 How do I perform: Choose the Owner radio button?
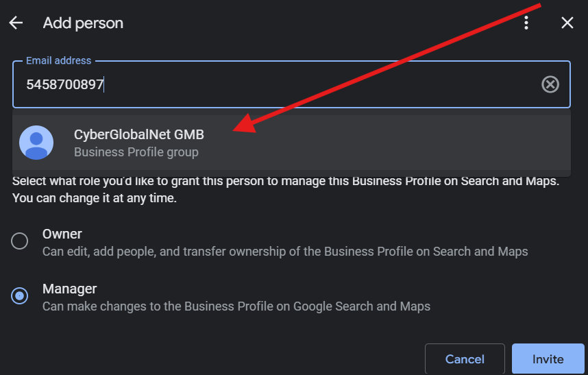[x=20, y=241]
